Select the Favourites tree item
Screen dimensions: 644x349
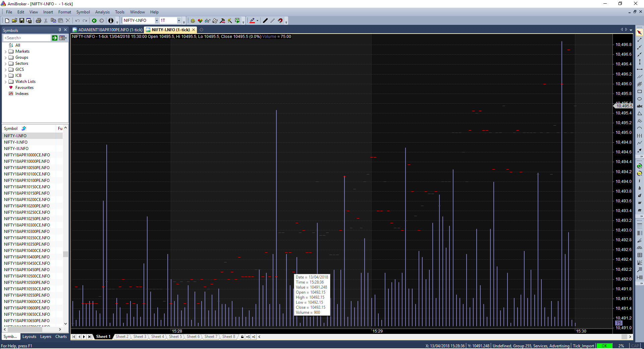tap(24, 88)
